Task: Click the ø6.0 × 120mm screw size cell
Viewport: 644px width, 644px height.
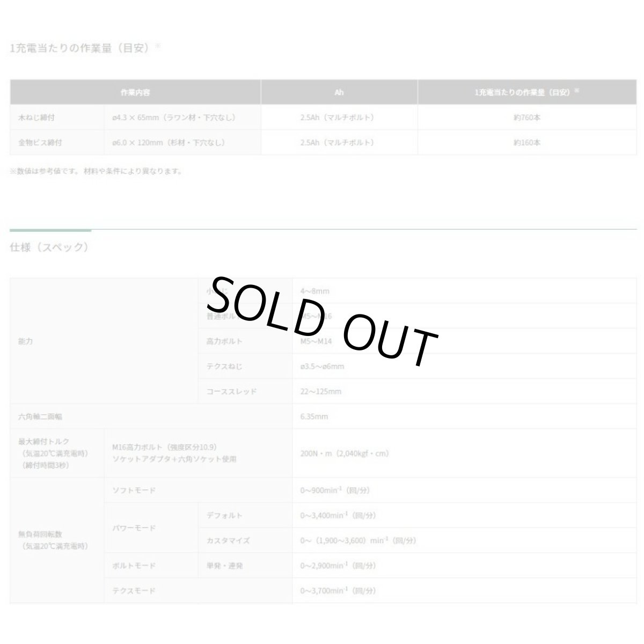Action: pos(169,143)
